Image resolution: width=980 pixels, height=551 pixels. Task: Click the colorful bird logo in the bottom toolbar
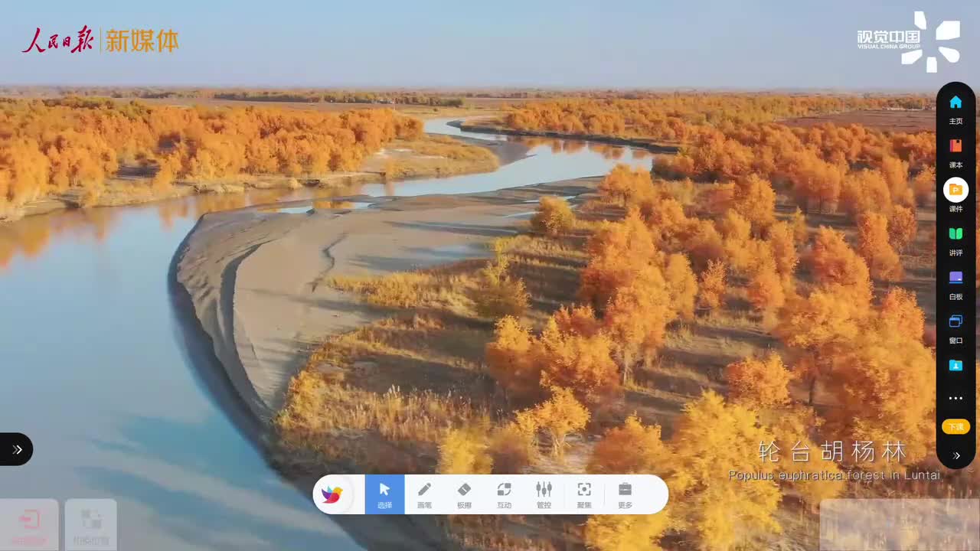332,494
